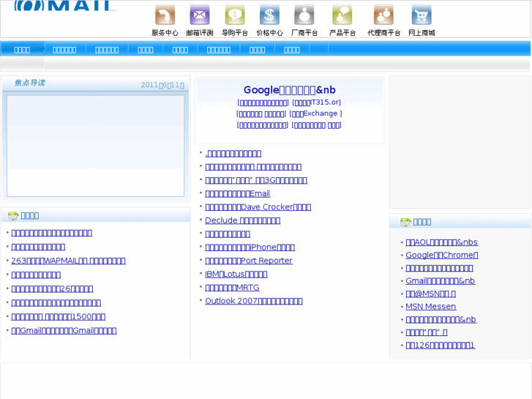Open the link containing 1500
The image size is (532, 399).
pyautogui.click(x=59, y=316)
